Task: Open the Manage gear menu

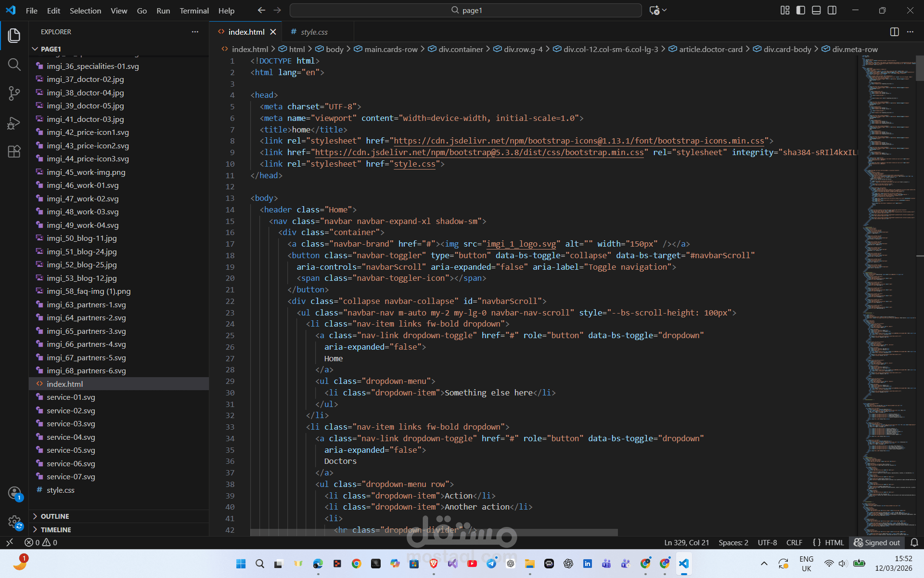Action: coord(14,522)
